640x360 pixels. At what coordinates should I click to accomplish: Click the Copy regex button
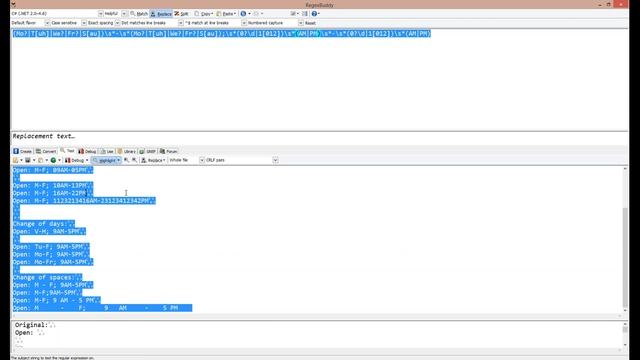pyautogui.click(x=203, y=14)
